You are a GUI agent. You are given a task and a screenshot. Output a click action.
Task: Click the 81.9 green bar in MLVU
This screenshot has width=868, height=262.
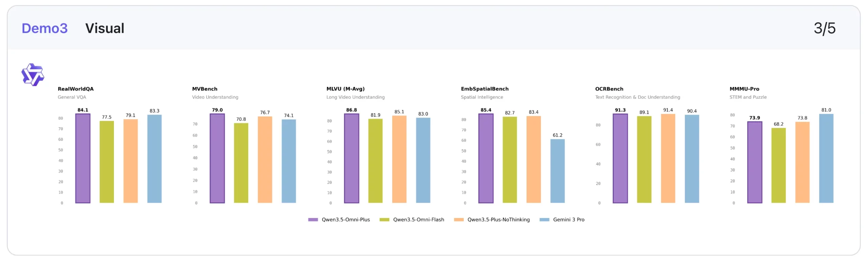point(375,161)
